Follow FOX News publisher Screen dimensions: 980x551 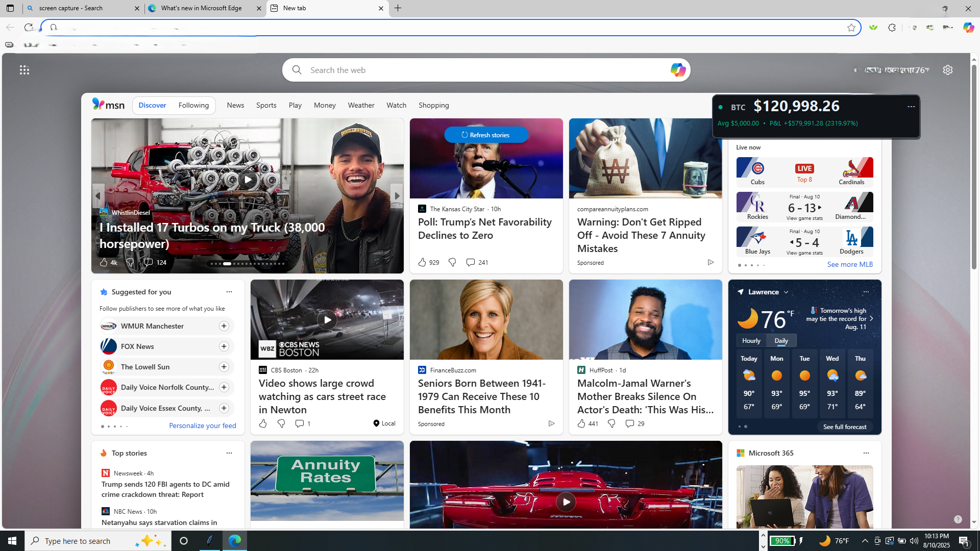pyautogui.click(x=224, y=346)
